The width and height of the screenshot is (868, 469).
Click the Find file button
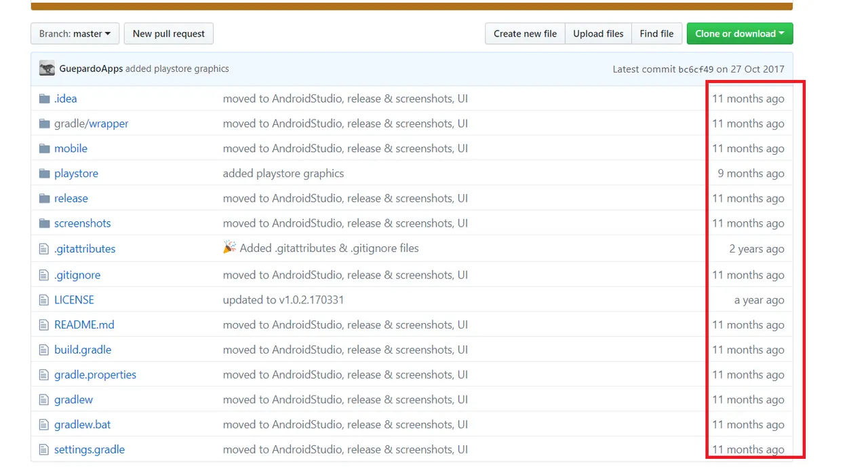(656, 33)
